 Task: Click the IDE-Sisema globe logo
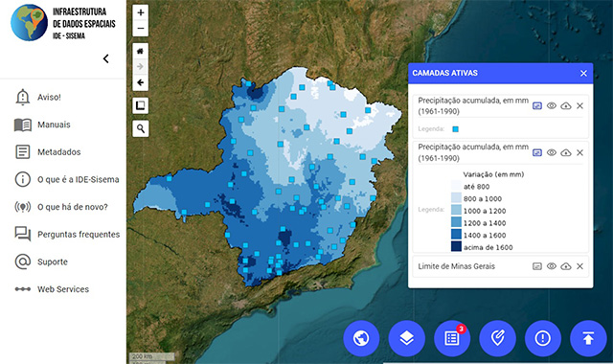tap(30, 23)
